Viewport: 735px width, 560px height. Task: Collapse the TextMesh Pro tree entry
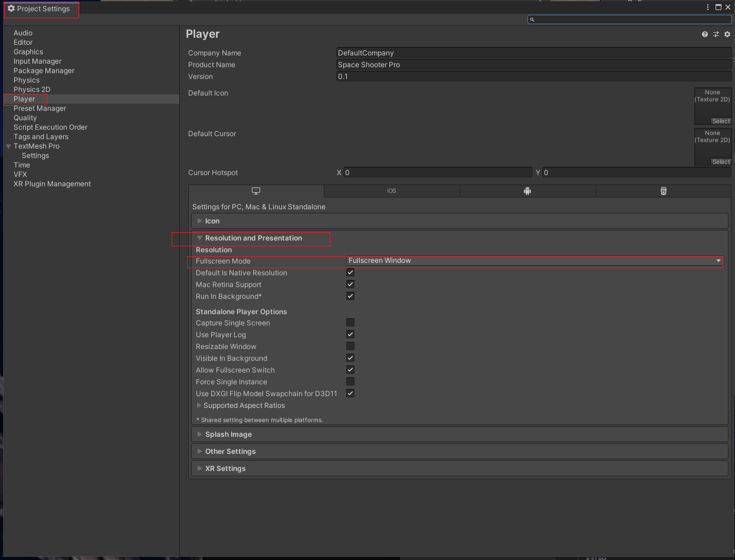pyautogui.click(x=8, y=146)
